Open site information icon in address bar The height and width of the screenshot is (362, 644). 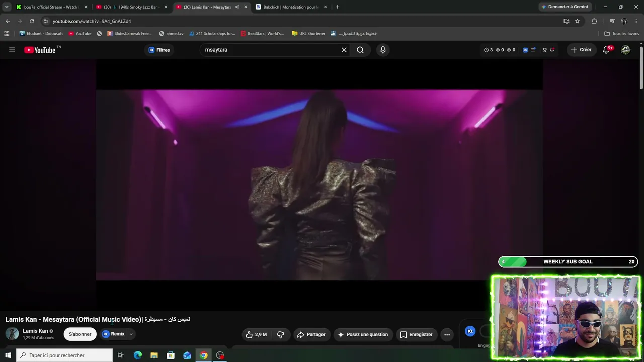pyautogui.click(x=46, y=21)
